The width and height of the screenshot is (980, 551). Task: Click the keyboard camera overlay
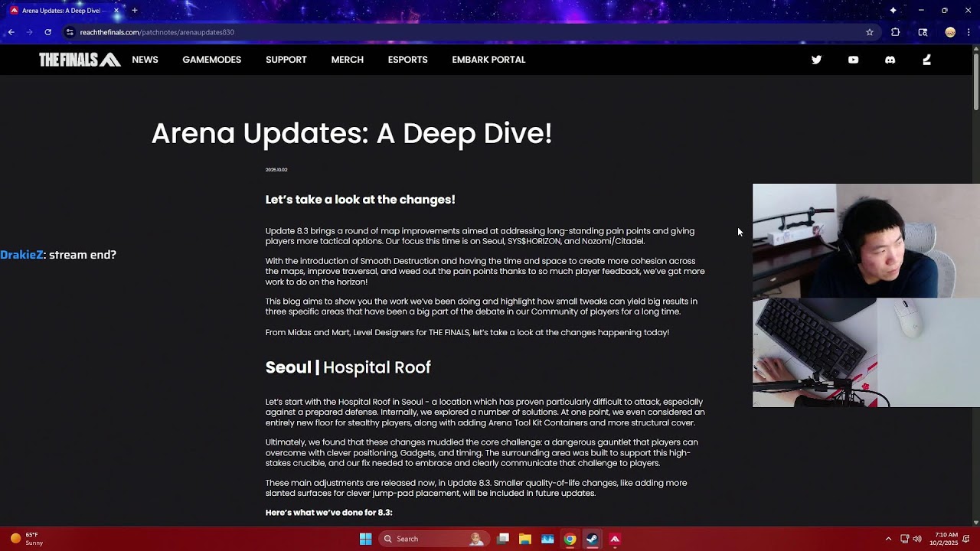click(x=866, y=352)
